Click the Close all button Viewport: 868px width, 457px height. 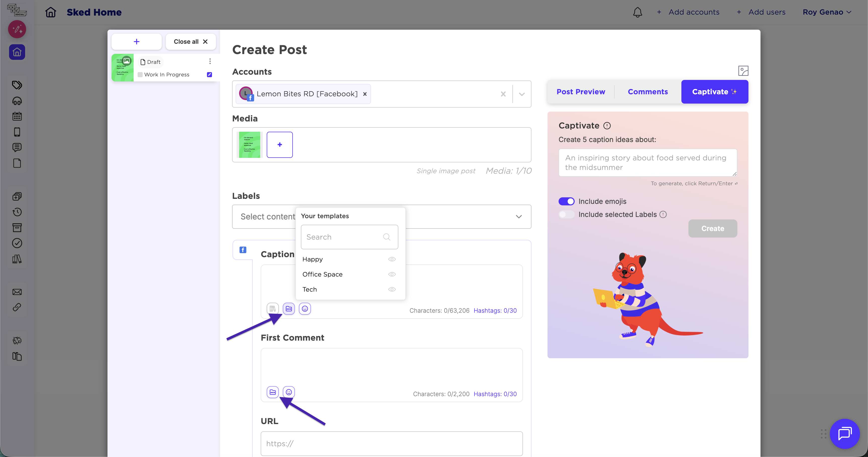pyautogui.click(x=190, y=41)
